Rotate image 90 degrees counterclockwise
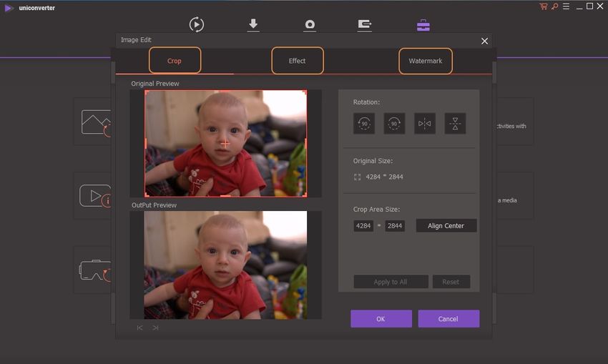This screenshot has width=608, height=364. pyautogui.click(x=364, y=124)
